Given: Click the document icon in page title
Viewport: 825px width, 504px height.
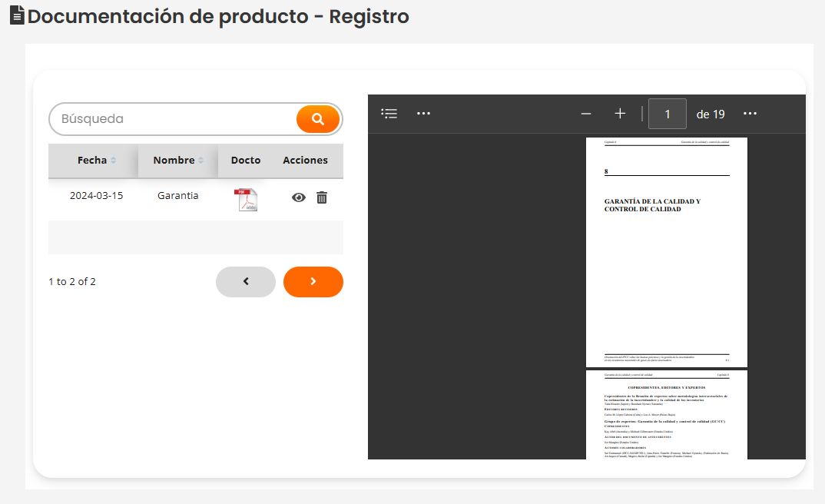Looking at the screenshot, I should [17, 15].
